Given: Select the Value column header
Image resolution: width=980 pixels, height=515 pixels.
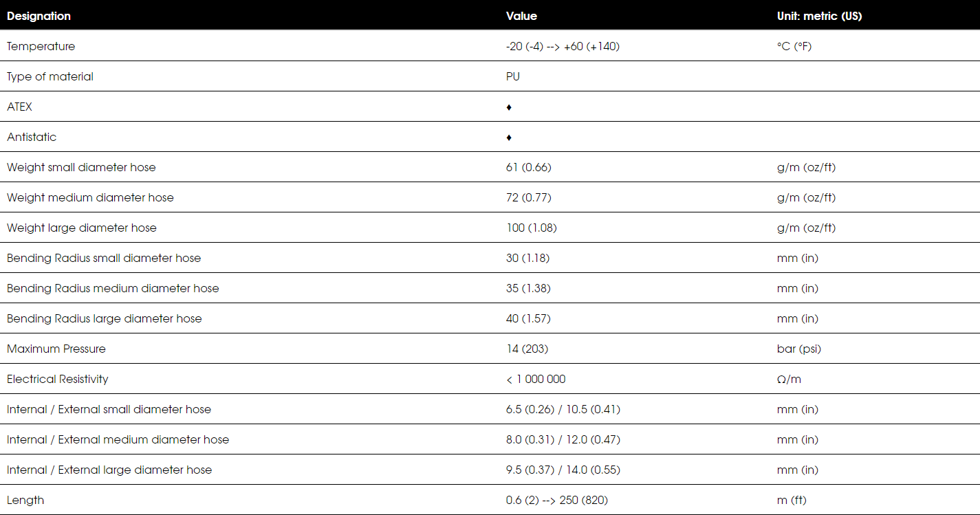Looking at the screenshot, I should 521,16.
